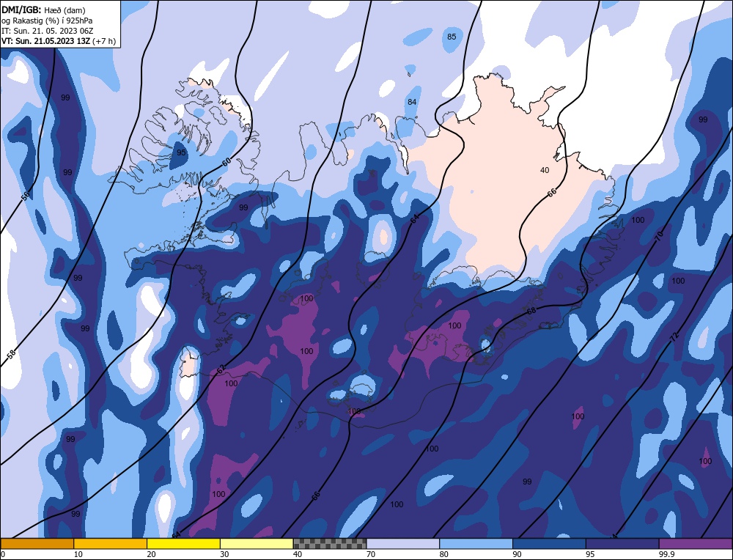Click the '68' contour line label
The width and height of the screenshot is (733, 560).
[x=531, y=310]
